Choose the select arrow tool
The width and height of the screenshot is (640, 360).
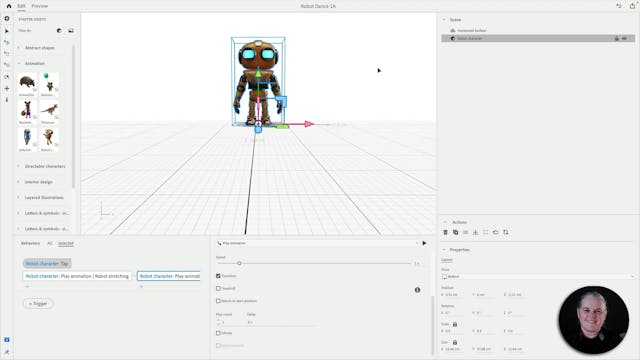[7, 31]
